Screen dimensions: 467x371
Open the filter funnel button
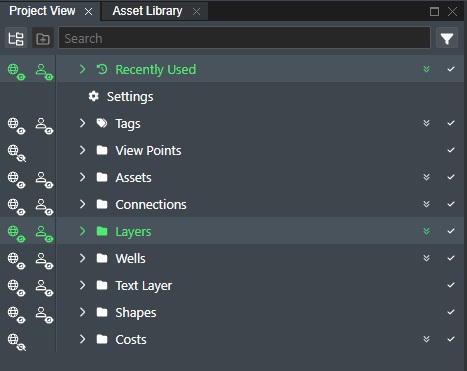coord(447,39)
